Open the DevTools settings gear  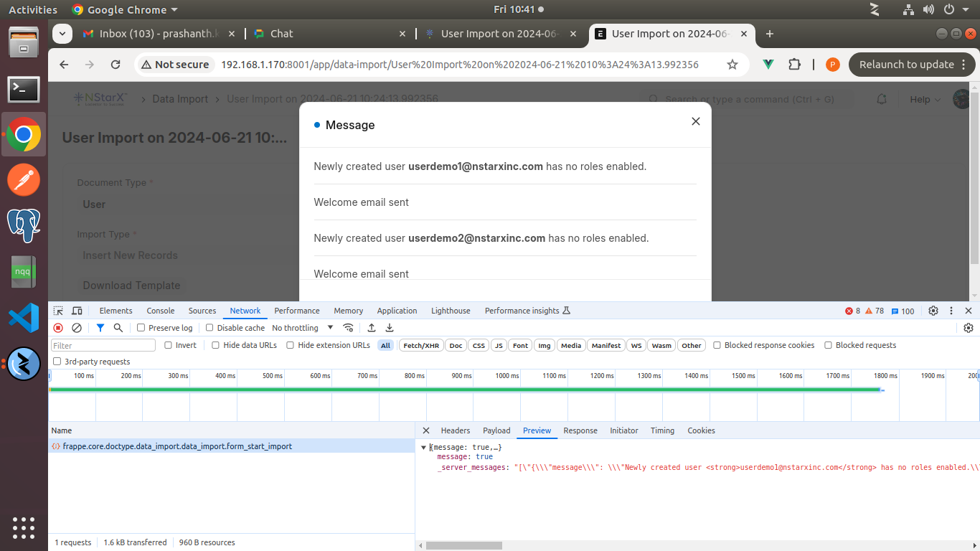tap(933, 311)
